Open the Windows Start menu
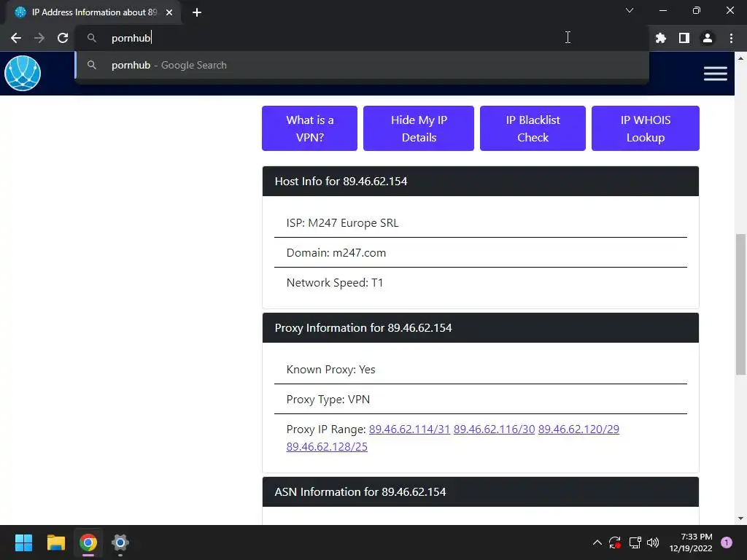 (23, 542)
